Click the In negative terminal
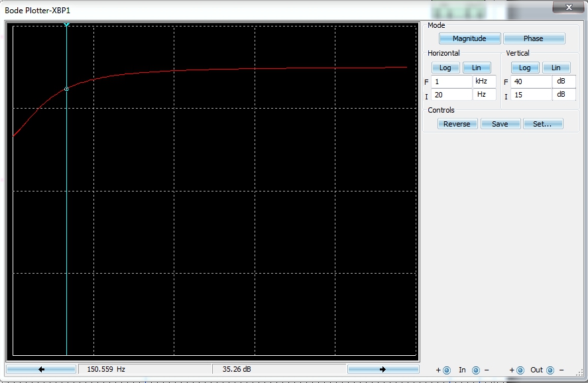Image resolution: width=588 pixels, height=383 pixels. [x=476, y=370]
